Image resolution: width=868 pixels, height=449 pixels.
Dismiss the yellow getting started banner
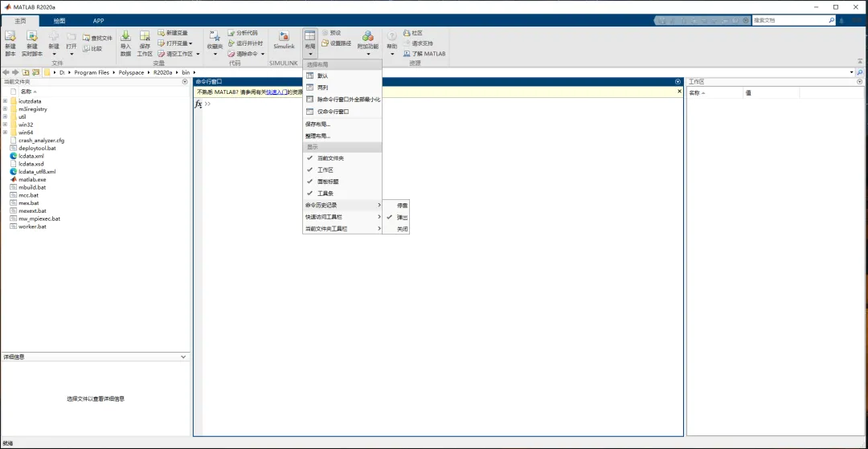point(679,92)
